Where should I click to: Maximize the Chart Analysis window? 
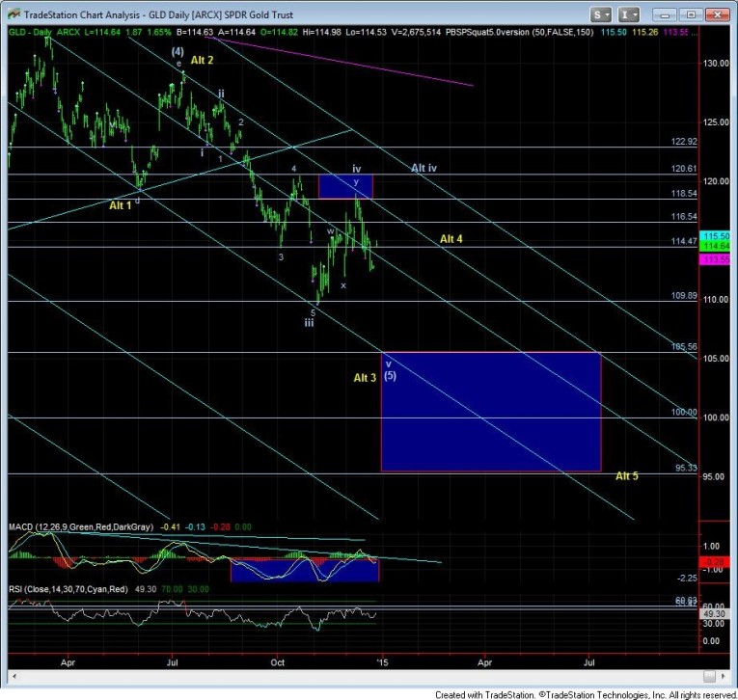click(x=691, y=14)
